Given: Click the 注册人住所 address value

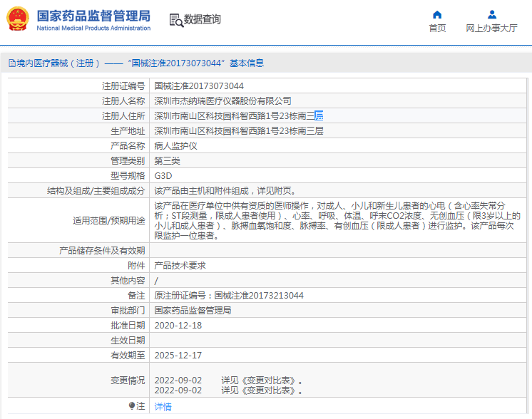Looking at the screenshot, I should click(x=239, y=116).
